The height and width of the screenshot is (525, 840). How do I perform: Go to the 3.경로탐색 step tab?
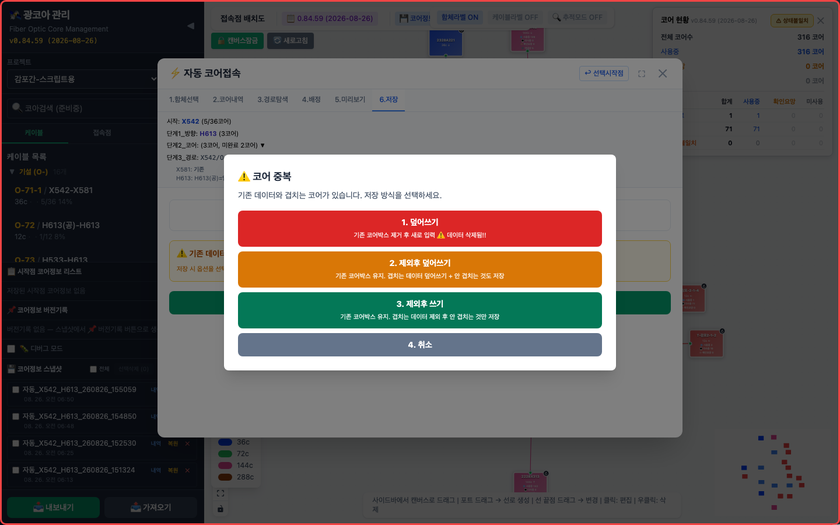point(272,99)
